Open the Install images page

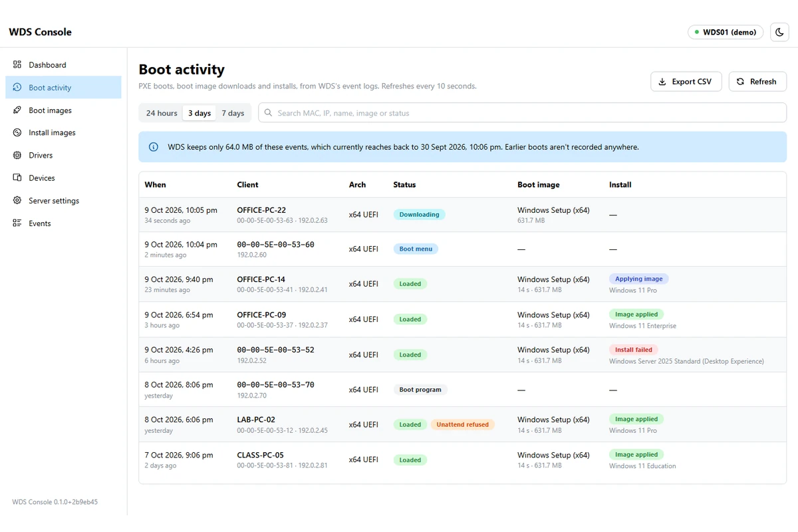click(64, 132)
